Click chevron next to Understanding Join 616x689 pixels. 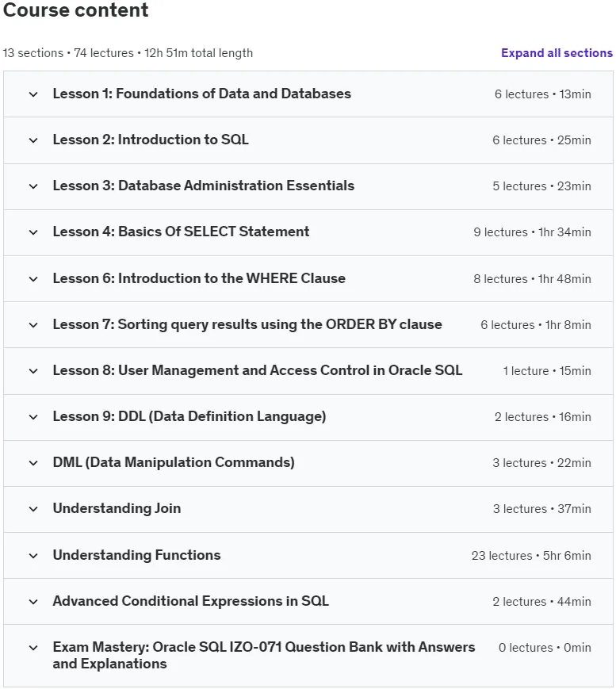[33, 509]
